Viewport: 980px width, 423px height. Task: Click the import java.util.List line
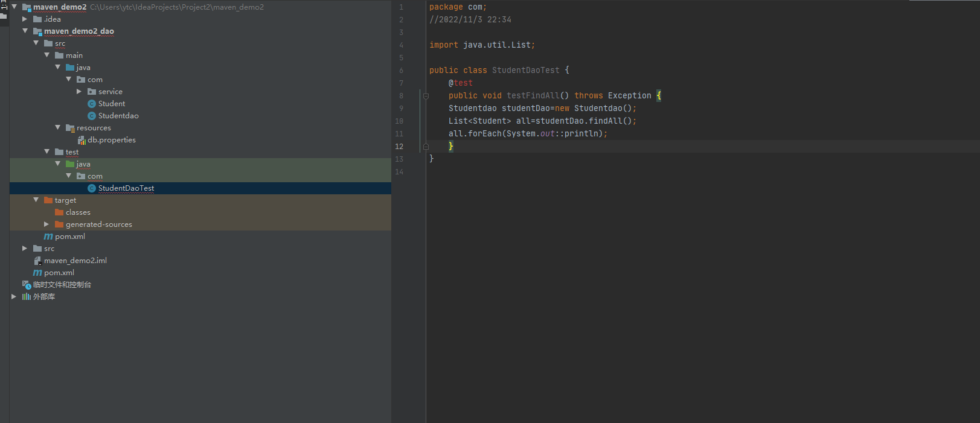[x=482, y=45]
